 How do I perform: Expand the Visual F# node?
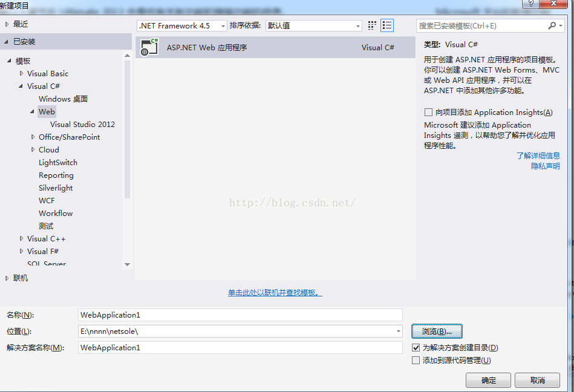(21, 252)
